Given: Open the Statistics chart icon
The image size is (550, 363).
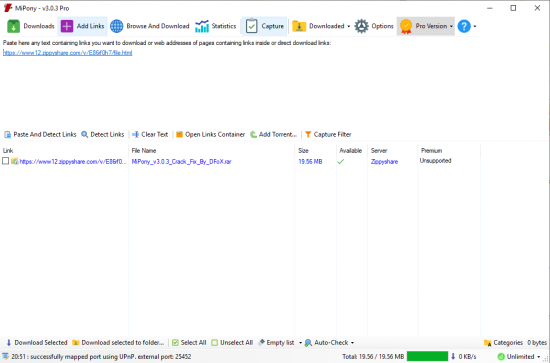Looking at the screenshot, I should (x=202, y=26).
